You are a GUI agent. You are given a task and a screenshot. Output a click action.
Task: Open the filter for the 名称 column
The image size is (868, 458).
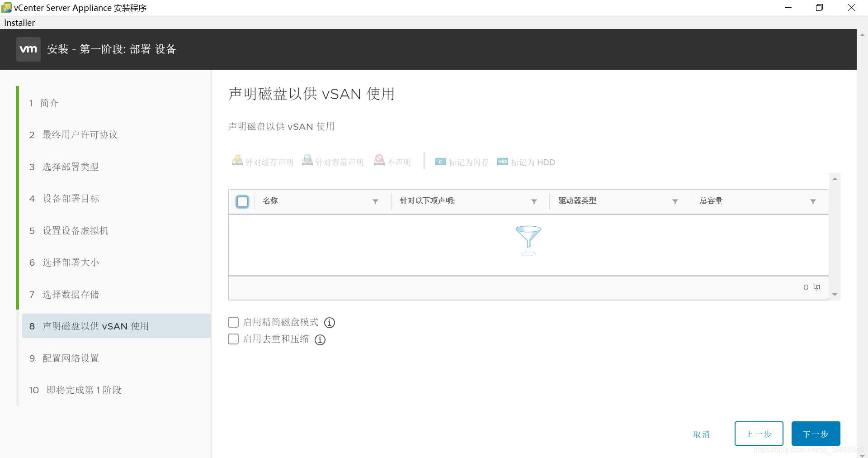tap(375, 201)
